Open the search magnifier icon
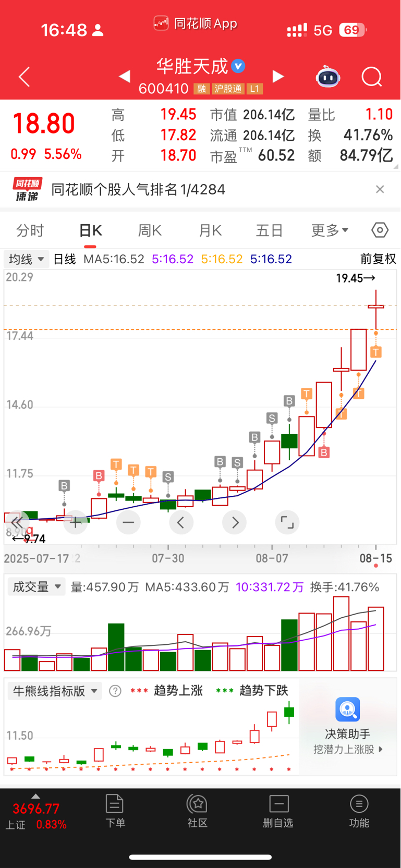This screenshot has width=401, height=868. click(372, 77)
